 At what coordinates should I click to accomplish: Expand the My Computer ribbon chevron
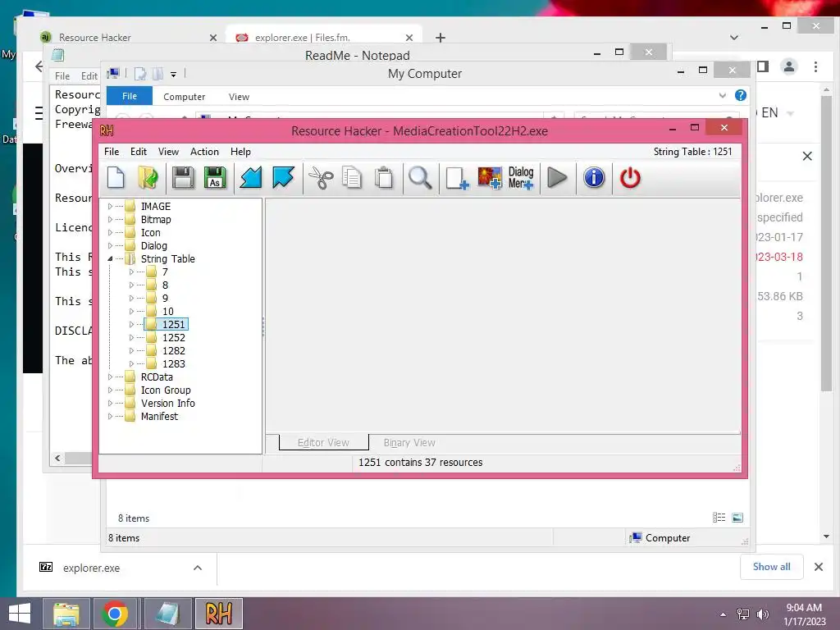coord(722,95)
